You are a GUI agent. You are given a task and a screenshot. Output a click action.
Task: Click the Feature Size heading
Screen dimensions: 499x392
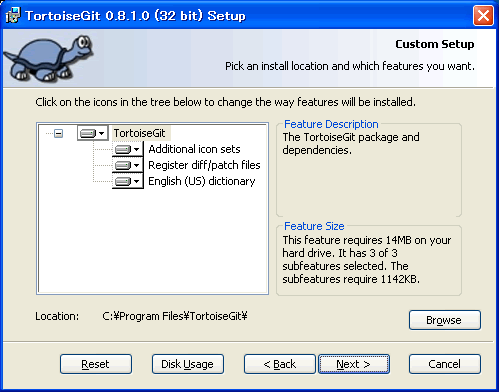(314, 226)
